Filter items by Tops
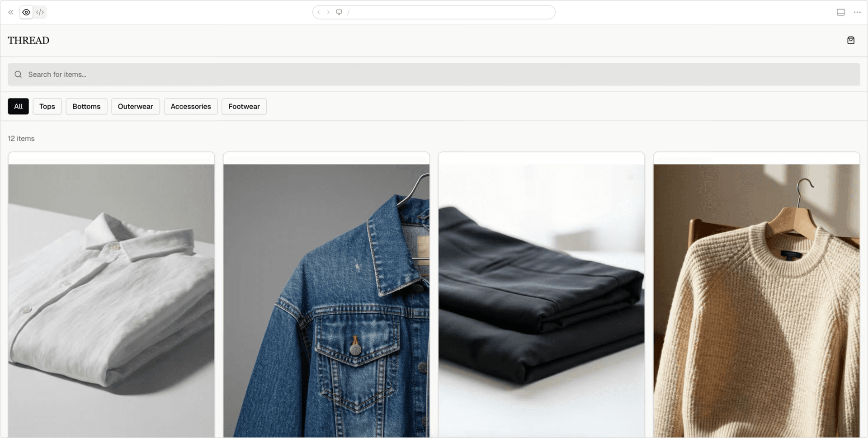Image resolution: width=868 pixels, height=438 pixels. pyautogui.click(x=47, y=106)
